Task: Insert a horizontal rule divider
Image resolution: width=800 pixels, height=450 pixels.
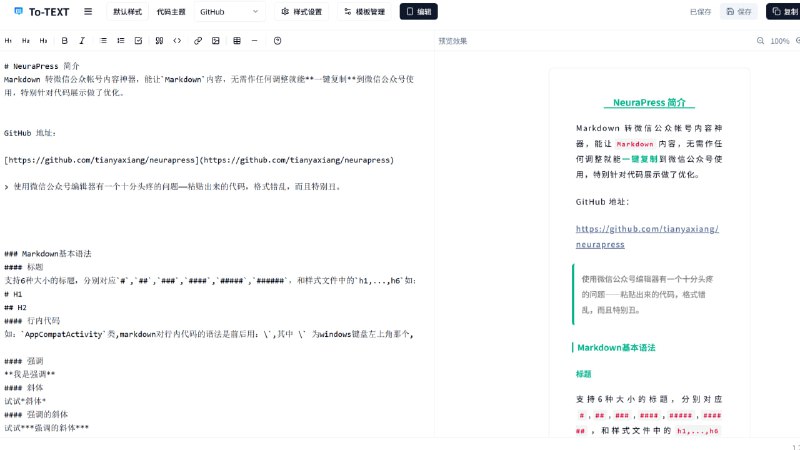Action: [255, 41]
